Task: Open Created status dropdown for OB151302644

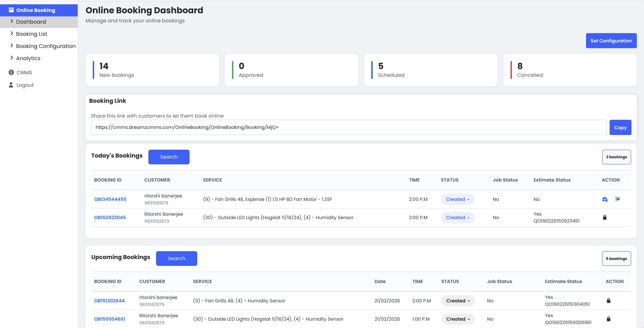Action: point(458,301)
